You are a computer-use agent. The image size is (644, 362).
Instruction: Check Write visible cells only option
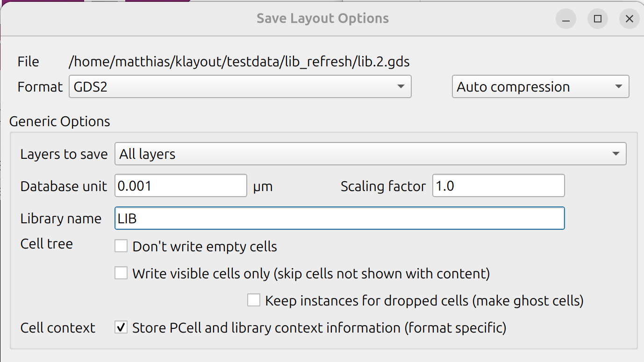point(122,273)
